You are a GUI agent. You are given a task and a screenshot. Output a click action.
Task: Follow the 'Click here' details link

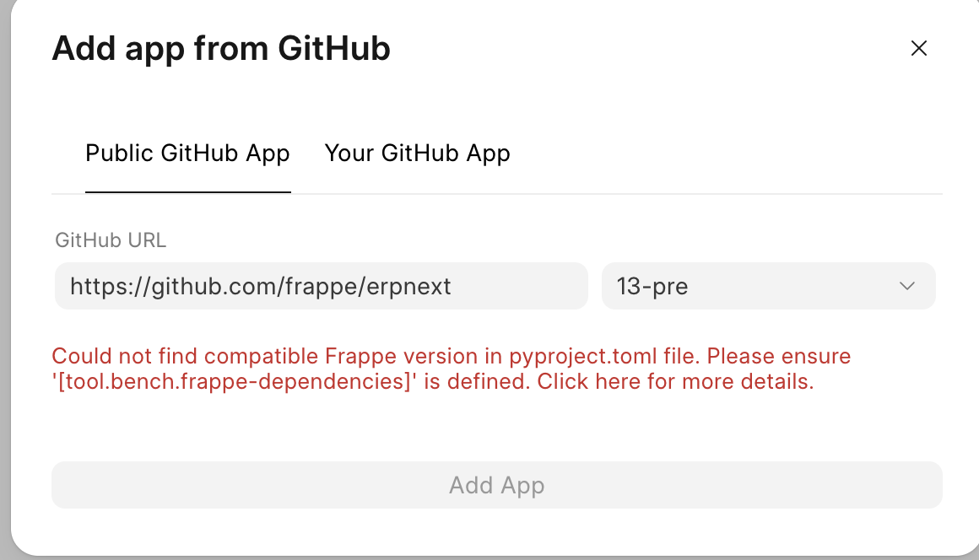pos(589,381)
